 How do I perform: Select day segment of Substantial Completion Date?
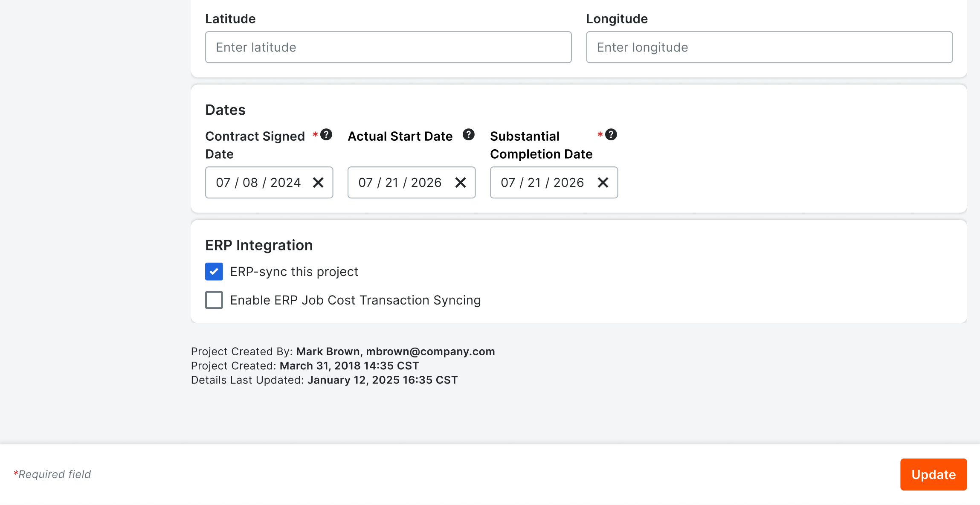534,183
